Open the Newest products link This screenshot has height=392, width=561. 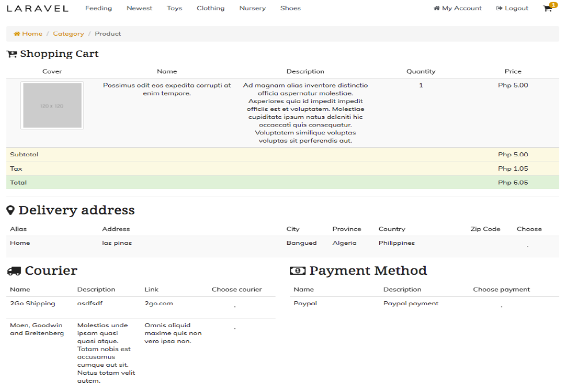[139, 9]
